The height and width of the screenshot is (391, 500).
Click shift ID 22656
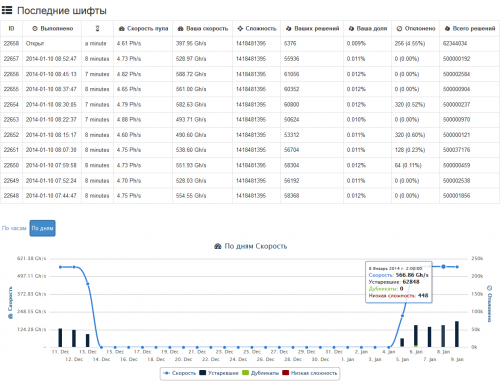pos(11,74)
